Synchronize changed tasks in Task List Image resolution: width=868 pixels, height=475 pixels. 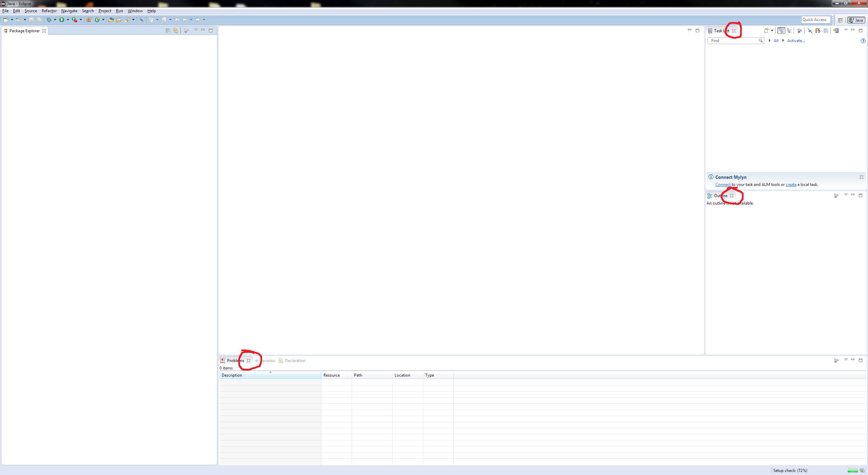tap(836, 31)
